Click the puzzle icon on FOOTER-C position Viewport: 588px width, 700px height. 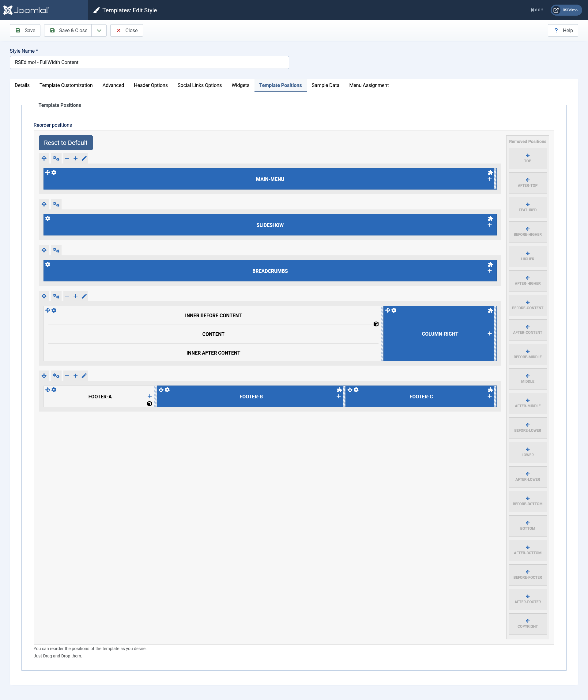(x=490, y=390)
